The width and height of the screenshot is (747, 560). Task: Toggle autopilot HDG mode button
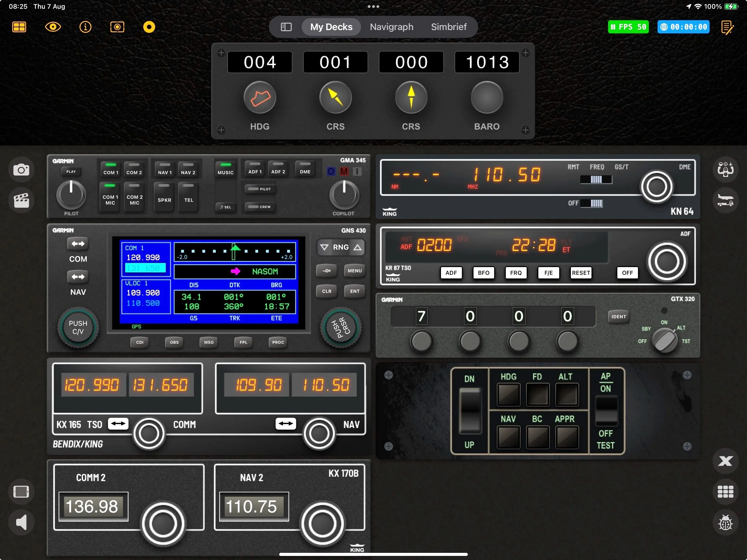point(509,394)
